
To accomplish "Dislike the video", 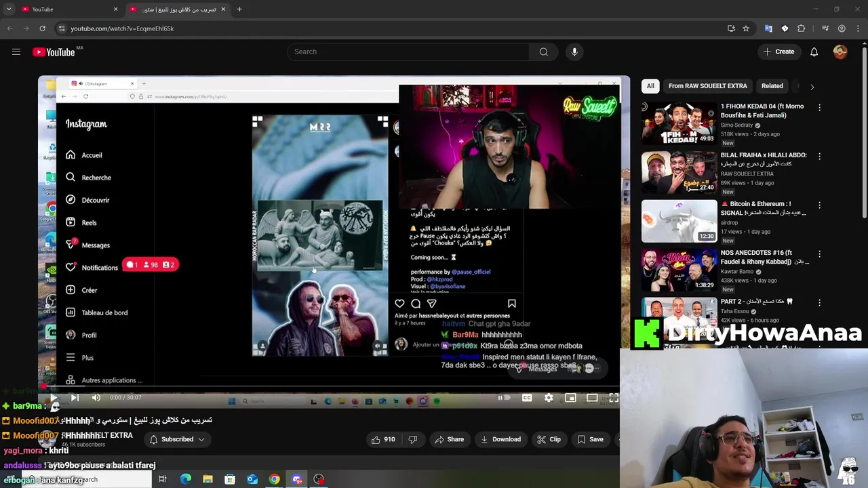I will coord(412,439).
